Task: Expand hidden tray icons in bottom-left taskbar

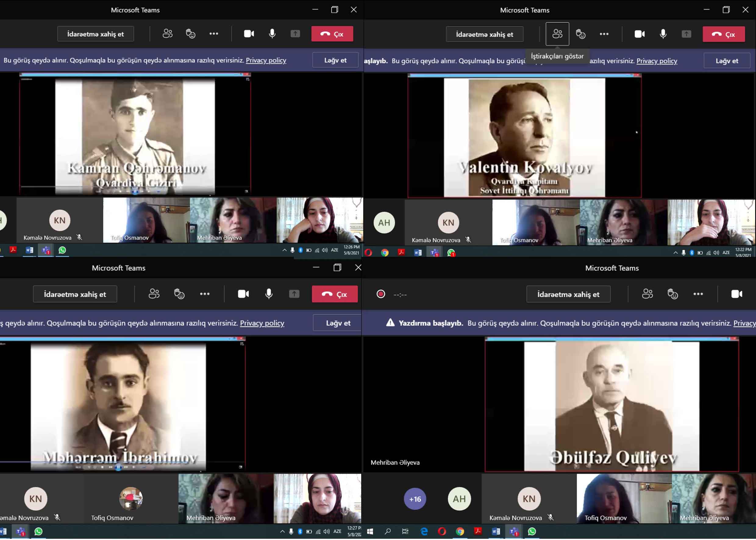Action: coord(282,531)
